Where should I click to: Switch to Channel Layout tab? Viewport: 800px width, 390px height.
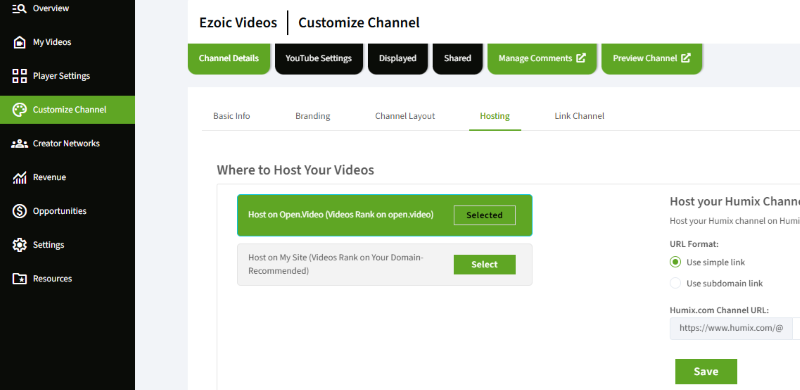pos(405,116)
